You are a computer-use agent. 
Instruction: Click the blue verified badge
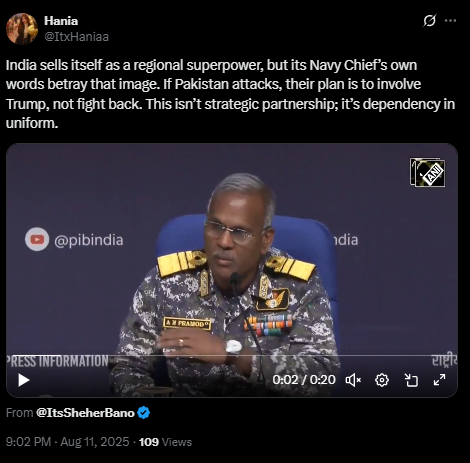click(x=144, y=413)
